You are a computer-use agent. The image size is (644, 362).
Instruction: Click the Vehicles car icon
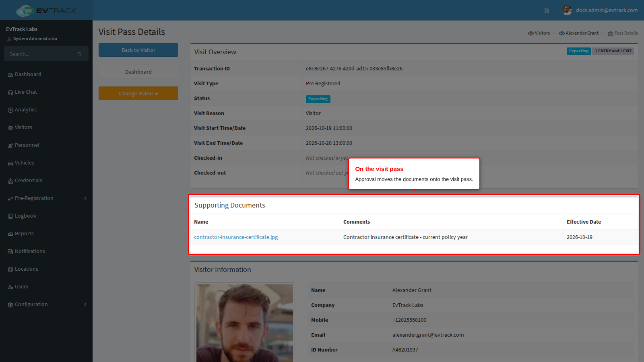[x=10, y=163]
